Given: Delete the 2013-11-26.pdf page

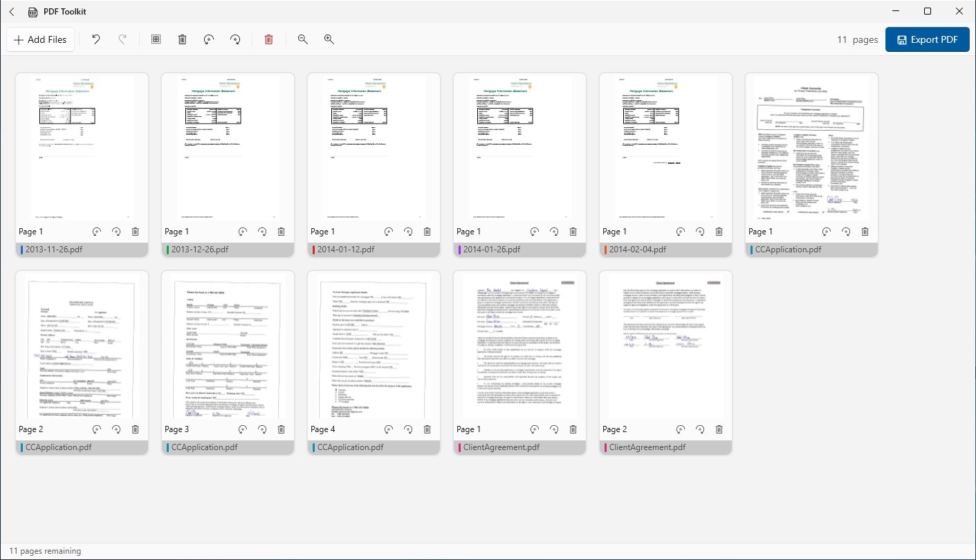Looking at the screenshot, I should tap(136, 232).
